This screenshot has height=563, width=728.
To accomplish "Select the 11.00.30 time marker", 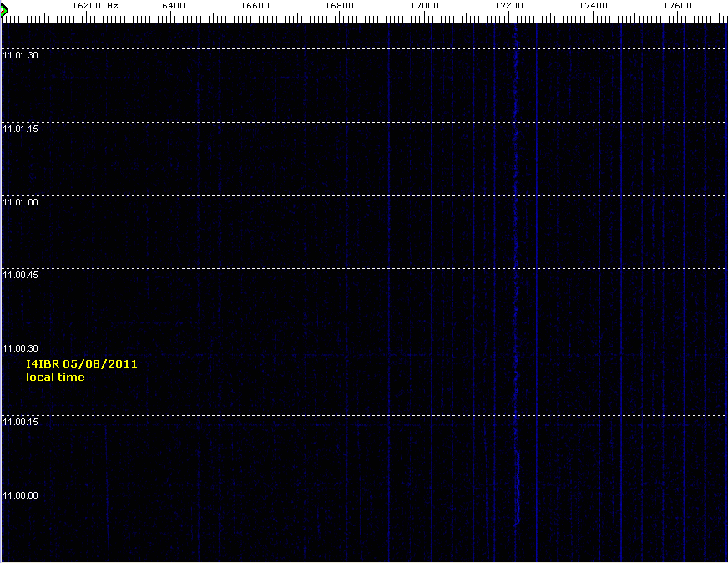I will [20, 348].
